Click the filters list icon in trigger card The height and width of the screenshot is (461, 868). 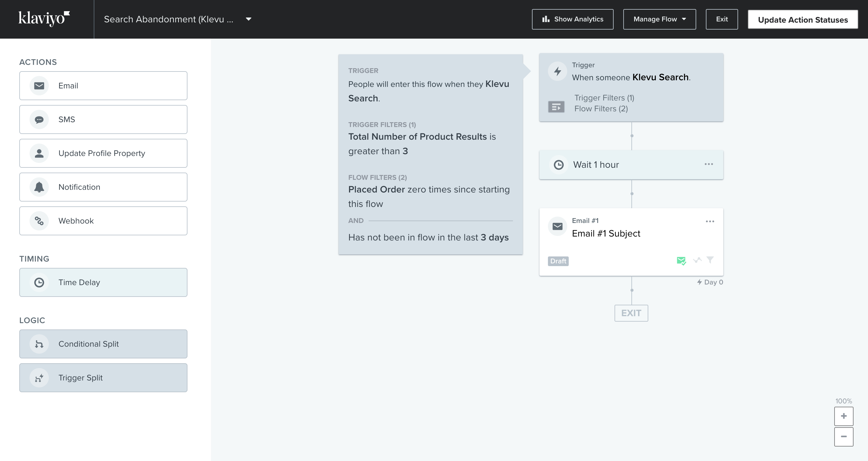556,107
